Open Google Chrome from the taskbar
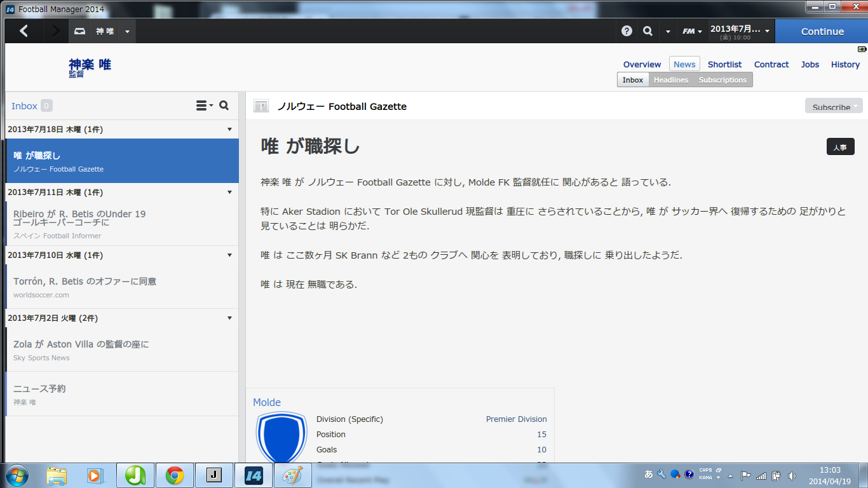868x488 pixels. 174,475
